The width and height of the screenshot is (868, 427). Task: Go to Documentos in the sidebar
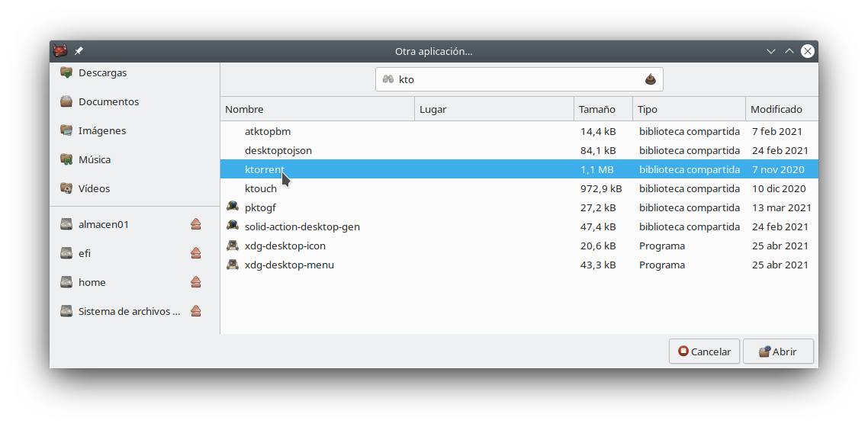tap(108, 102)
